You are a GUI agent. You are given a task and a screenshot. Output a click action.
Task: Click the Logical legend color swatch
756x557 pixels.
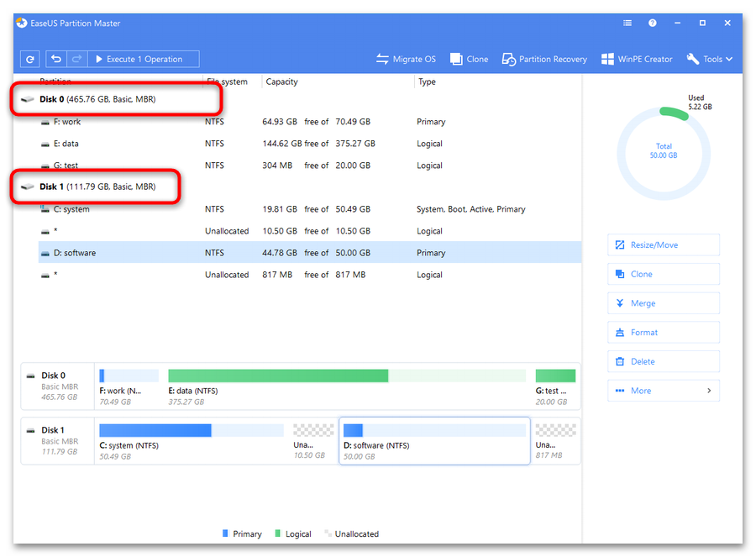[278, 533]
